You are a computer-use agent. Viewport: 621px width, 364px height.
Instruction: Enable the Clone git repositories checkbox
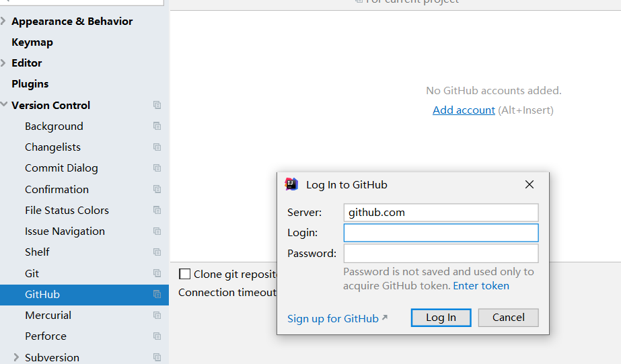click(184, 274)
